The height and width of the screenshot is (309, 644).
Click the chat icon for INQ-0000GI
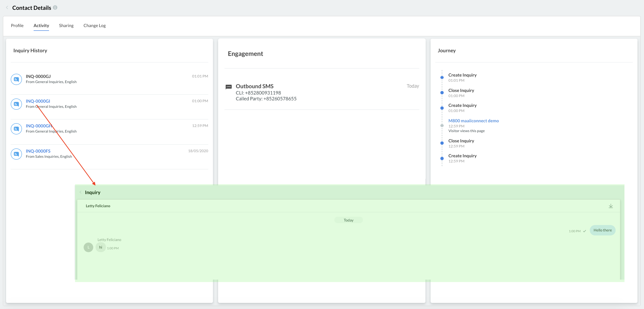pos(16,104)
